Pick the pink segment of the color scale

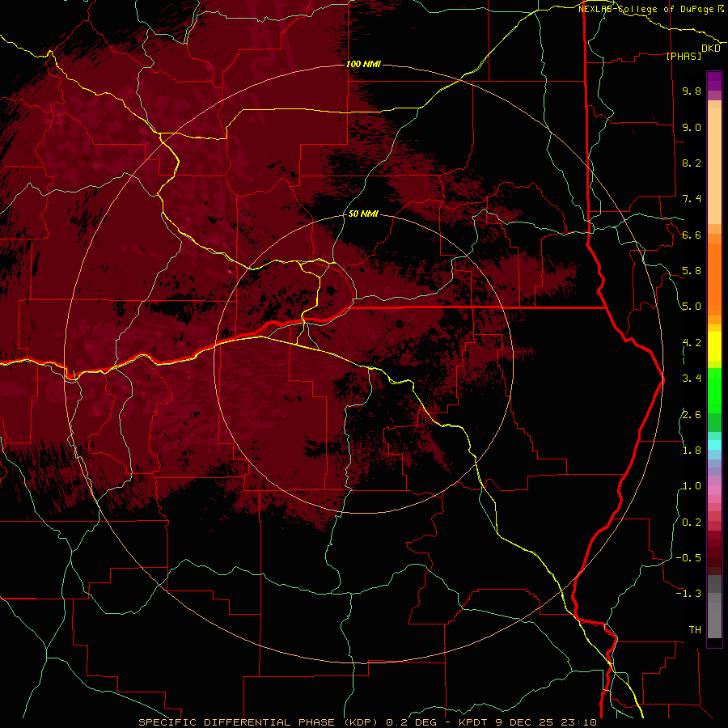point(714,490)
